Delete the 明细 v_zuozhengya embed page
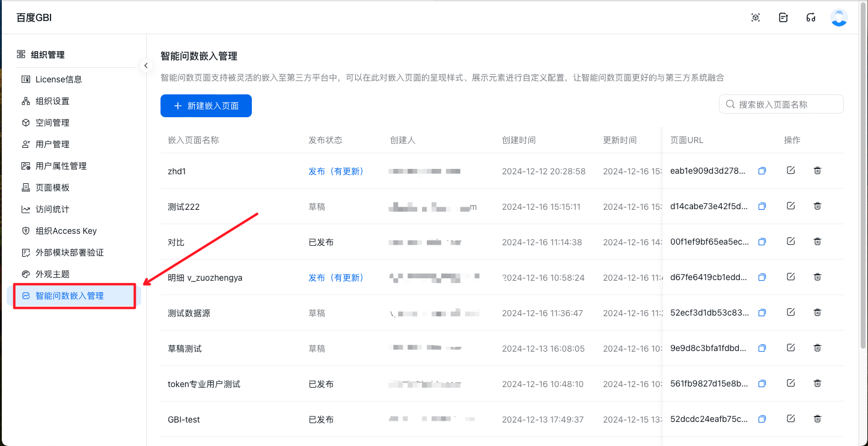Viewport: 868px width, 446px height. (818, 277)
